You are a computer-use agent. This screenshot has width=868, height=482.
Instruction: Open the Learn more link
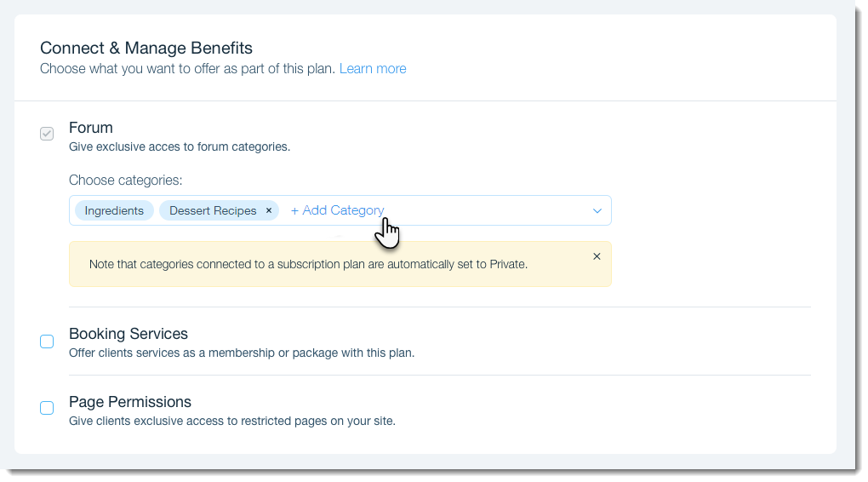pos(373,69)
